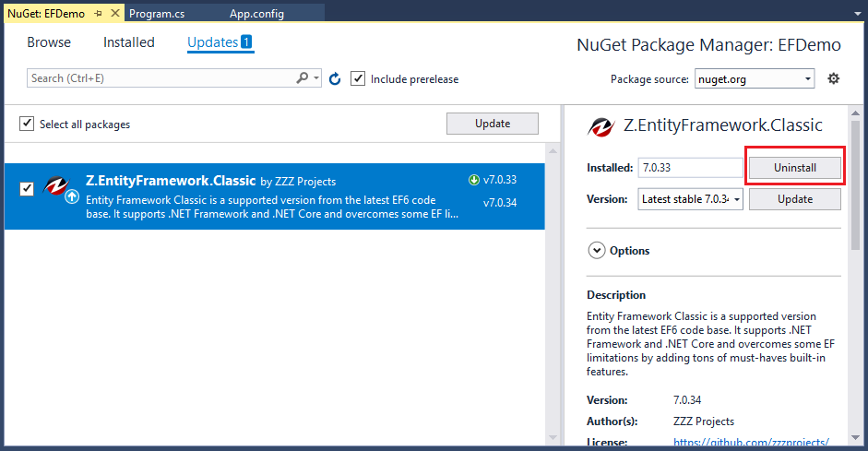Open the License github link

click(751, 442)
